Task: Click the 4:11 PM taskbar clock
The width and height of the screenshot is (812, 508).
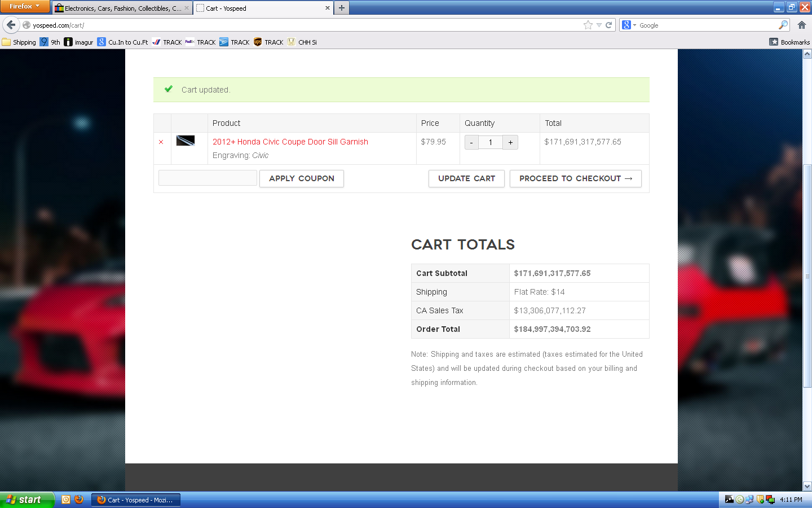Action: (791, 500)
